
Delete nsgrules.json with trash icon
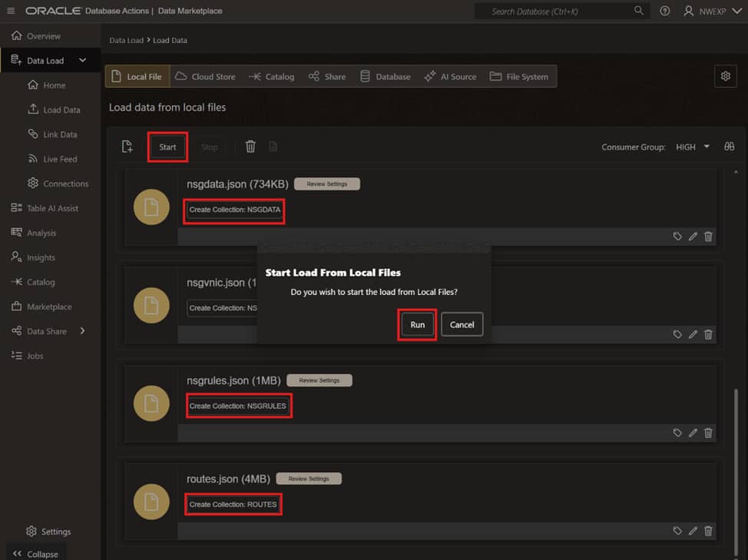click(708, 432)
